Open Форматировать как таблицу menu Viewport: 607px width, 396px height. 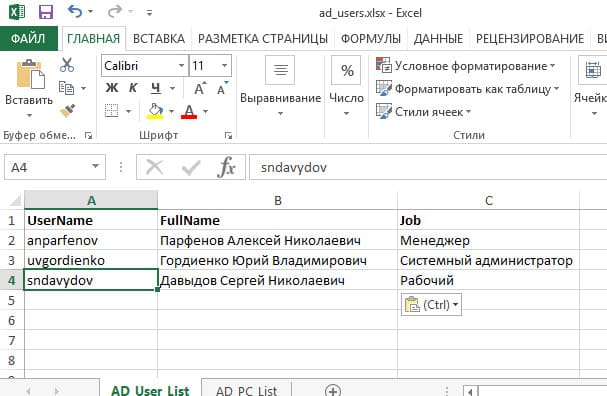468,89
